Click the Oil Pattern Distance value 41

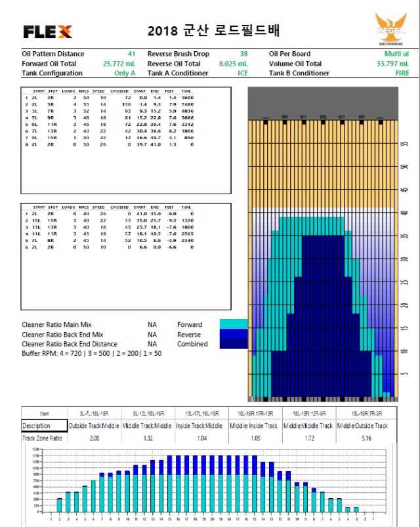pos(131,54)
